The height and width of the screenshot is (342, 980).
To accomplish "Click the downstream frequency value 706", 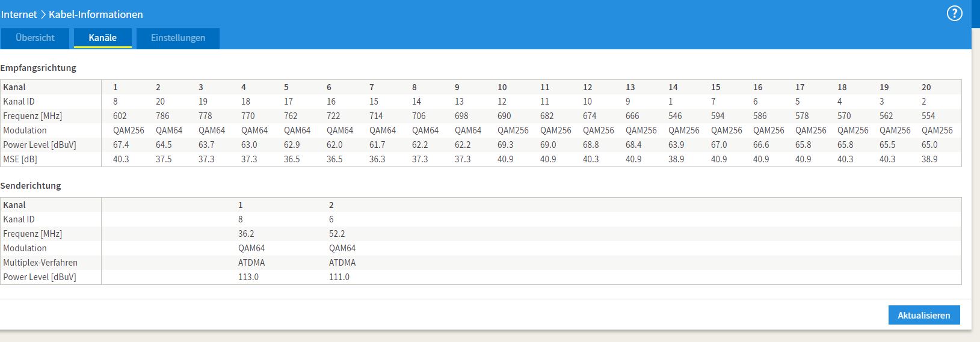I will coord(419,116).
